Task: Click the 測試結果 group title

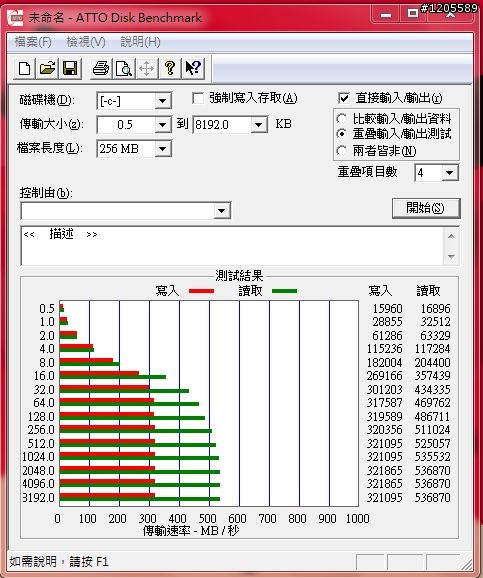Action: [x=239, y=275]
